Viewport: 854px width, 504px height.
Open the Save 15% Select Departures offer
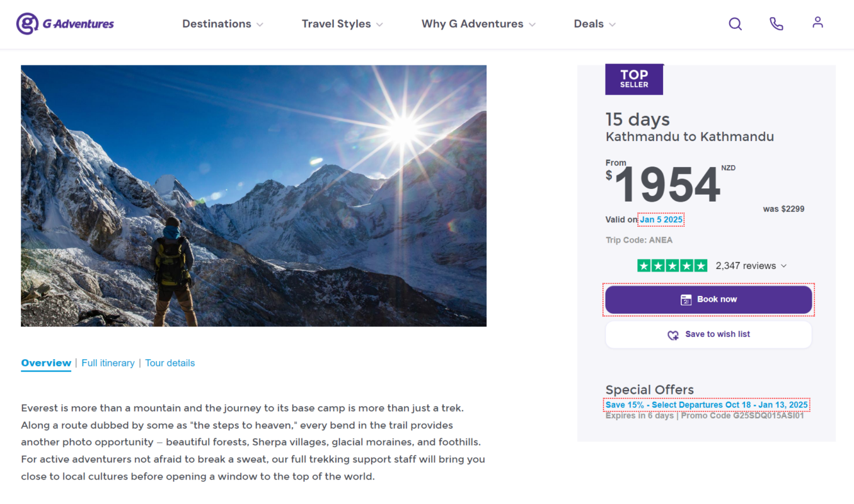click(x=707, y=404)
